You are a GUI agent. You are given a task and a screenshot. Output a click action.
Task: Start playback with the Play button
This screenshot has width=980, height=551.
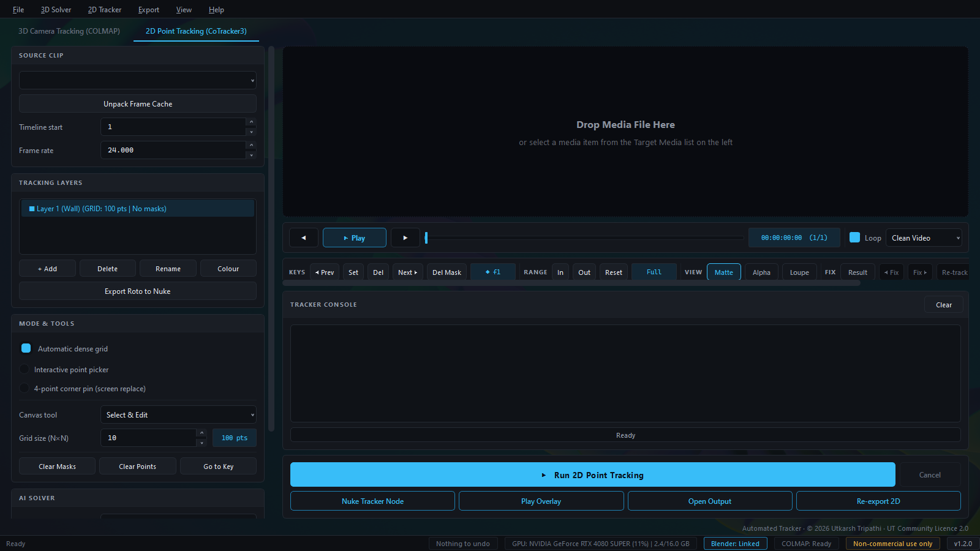click(355, 238)
